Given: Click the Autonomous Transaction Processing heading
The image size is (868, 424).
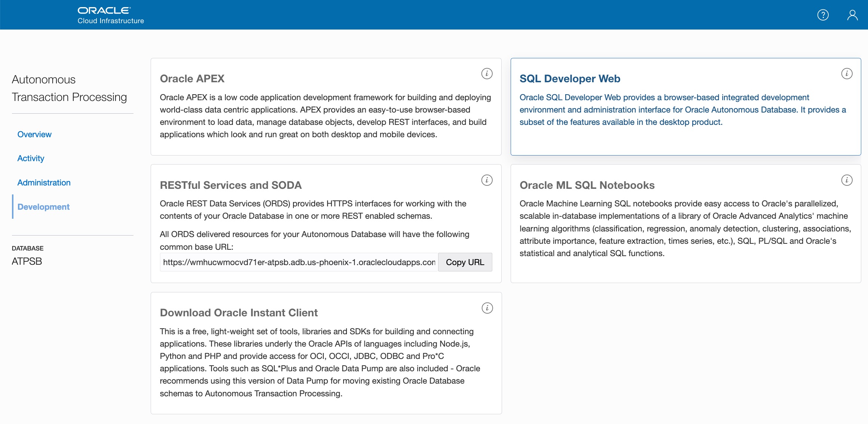Looking at the screenshot, I should [x=70, y=88].
